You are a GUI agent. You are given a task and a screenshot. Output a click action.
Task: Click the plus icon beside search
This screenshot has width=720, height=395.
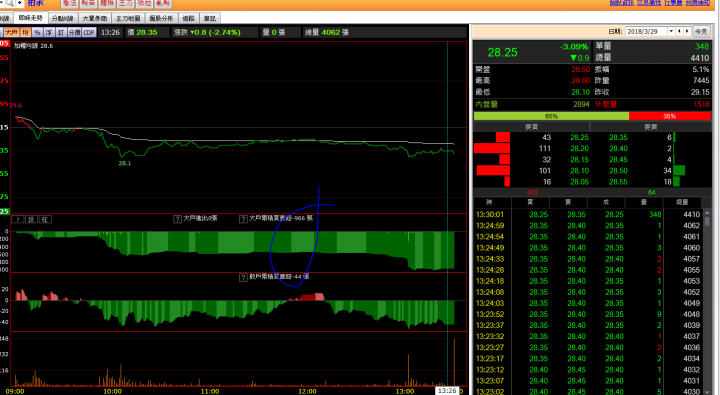[19, 3]
